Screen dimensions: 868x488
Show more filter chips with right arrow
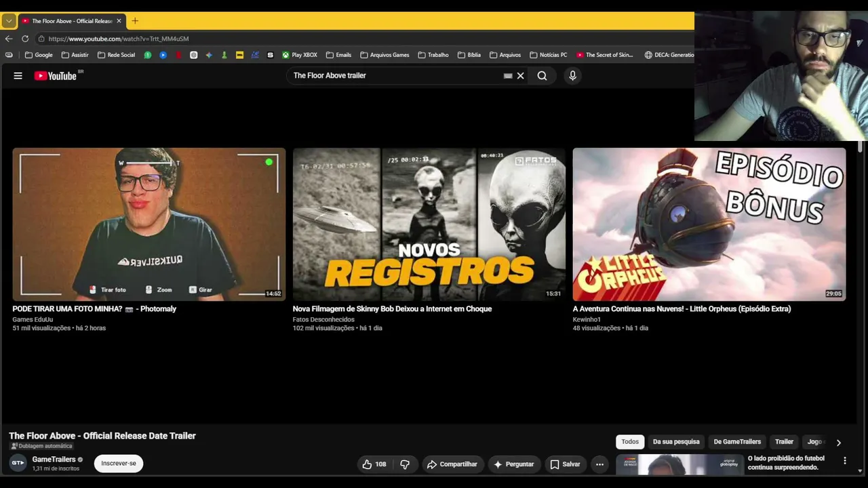pos(839,443)
